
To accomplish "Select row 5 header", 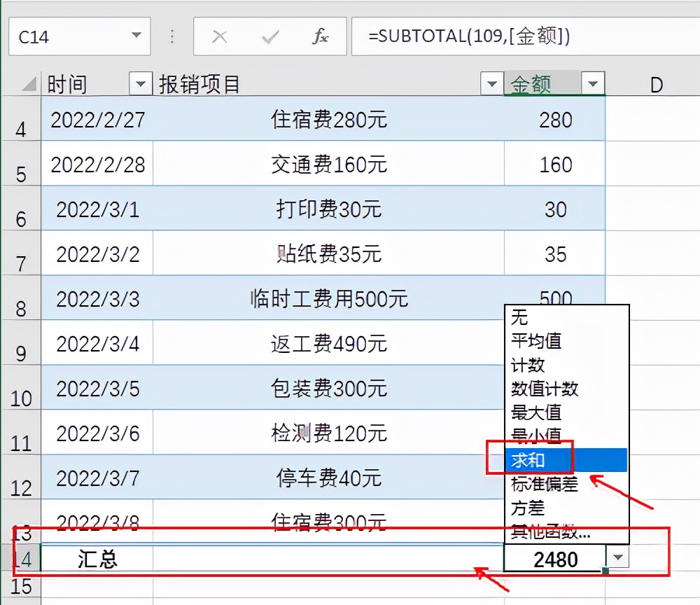I will click(x=20, y=163).
